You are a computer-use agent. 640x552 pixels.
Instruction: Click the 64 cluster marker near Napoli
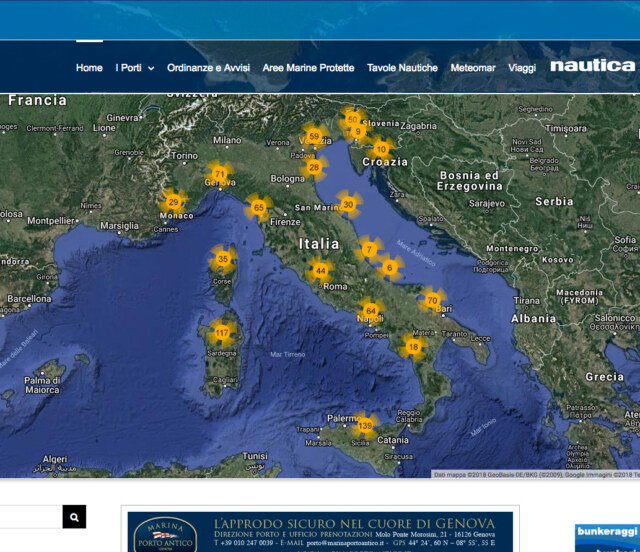[x=370, y=311]
